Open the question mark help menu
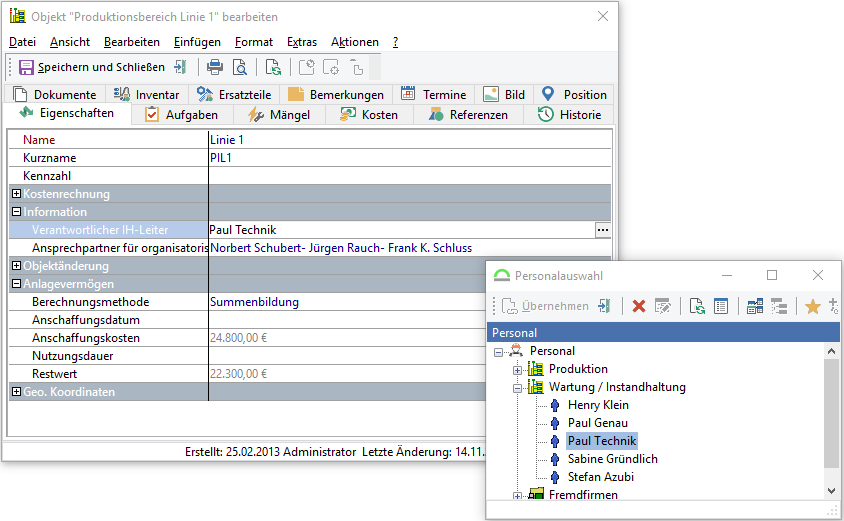The width and height of the screenshot is (844, 521). click(396, 42)
